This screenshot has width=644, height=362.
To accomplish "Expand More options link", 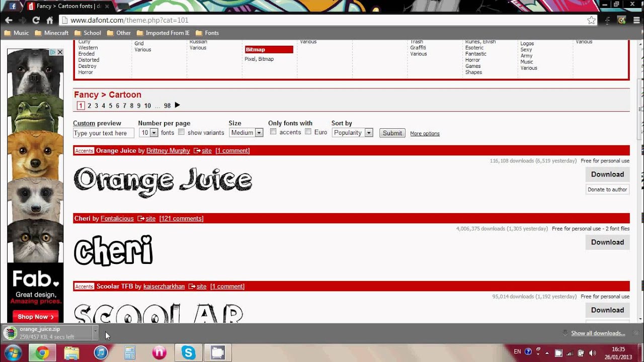I will click(425, 133).
